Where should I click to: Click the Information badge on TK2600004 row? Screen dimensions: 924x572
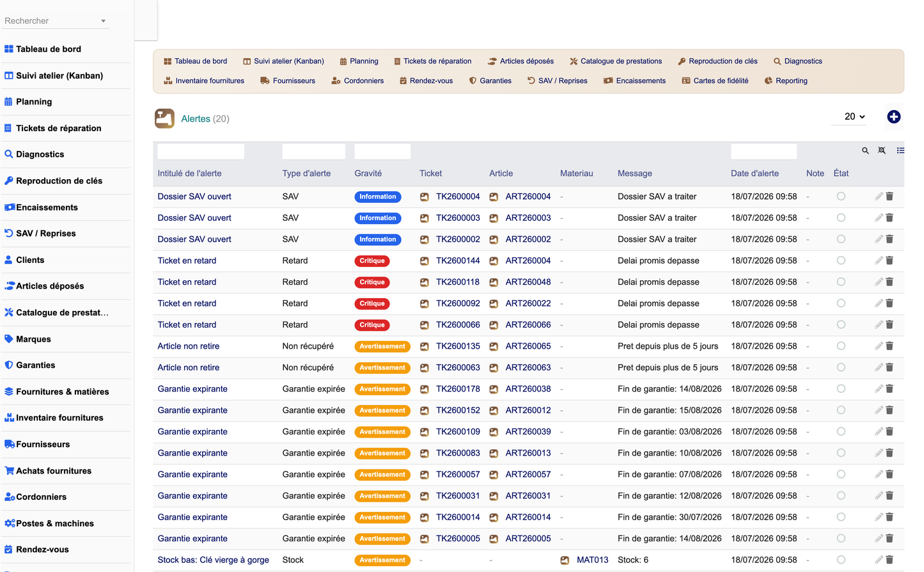[x=378, y=197]
